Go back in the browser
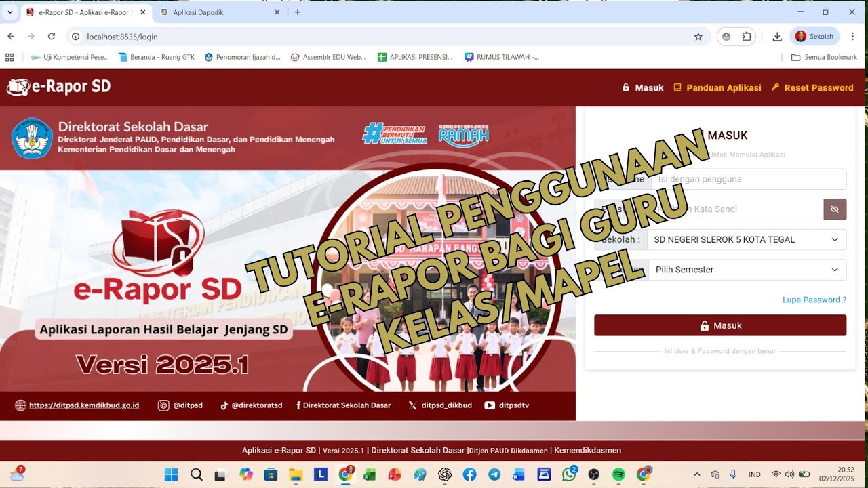 tap(11, 37)
